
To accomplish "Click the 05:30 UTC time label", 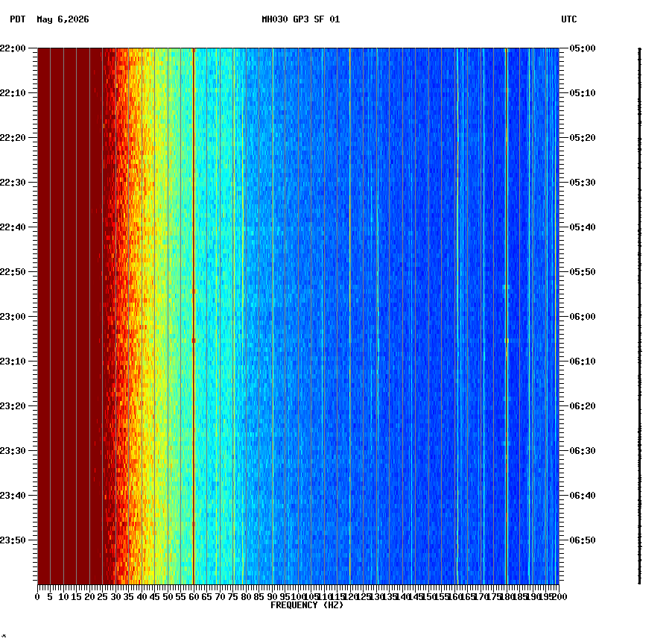I will point(583,182).
